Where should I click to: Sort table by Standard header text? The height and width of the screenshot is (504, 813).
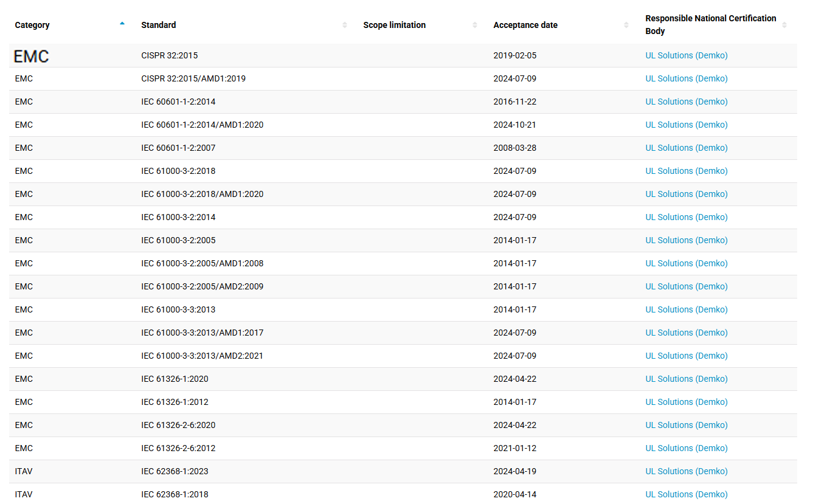tap(159, 25)
